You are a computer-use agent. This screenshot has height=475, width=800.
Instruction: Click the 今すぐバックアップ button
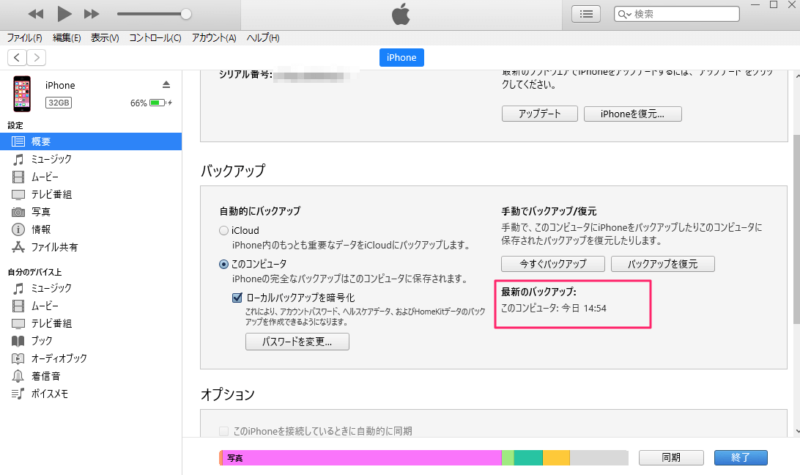[552, 265]
